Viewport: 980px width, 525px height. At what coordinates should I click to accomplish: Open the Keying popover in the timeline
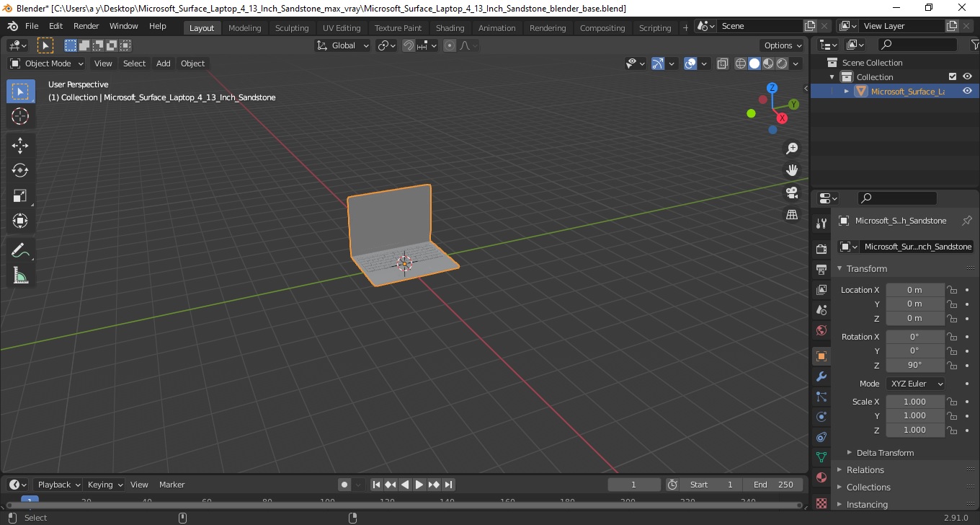pos(104,485)
